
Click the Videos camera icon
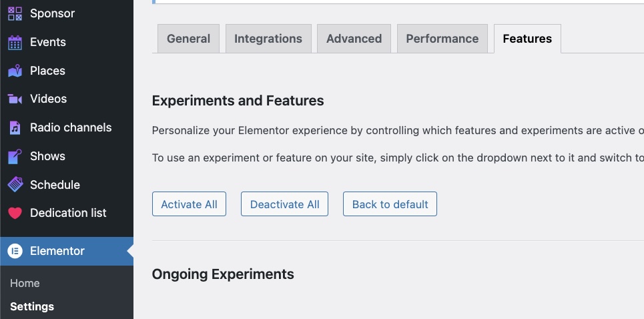tap(15, 99)
